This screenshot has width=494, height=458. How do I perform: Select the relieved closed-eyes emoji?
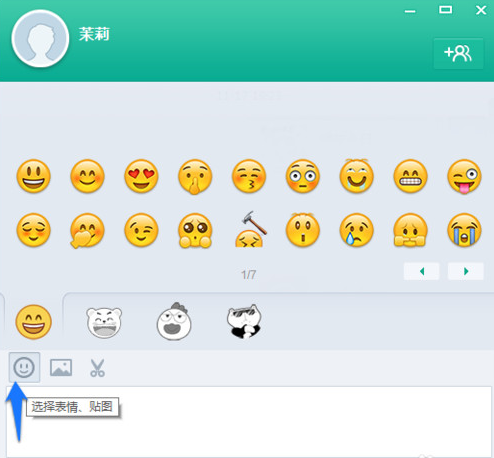(34, 230)
